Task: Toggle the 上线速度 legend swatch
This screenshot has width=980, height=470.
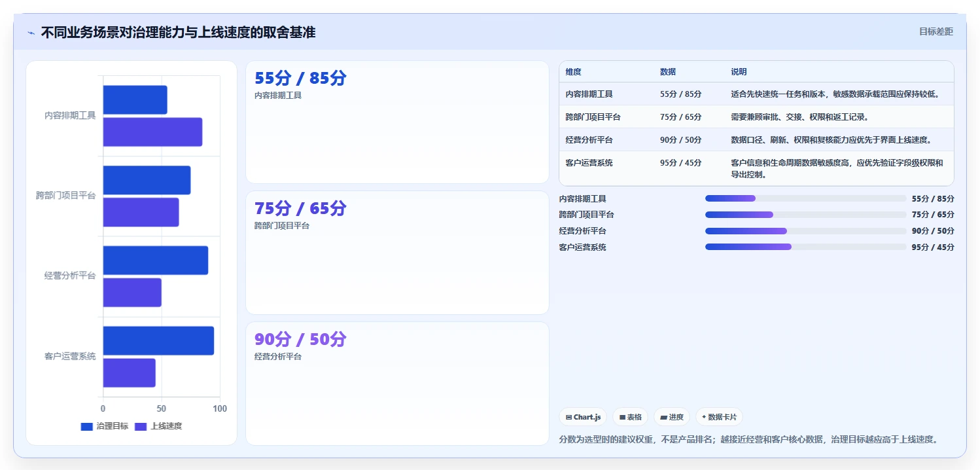Action: (x=141, y=426)
